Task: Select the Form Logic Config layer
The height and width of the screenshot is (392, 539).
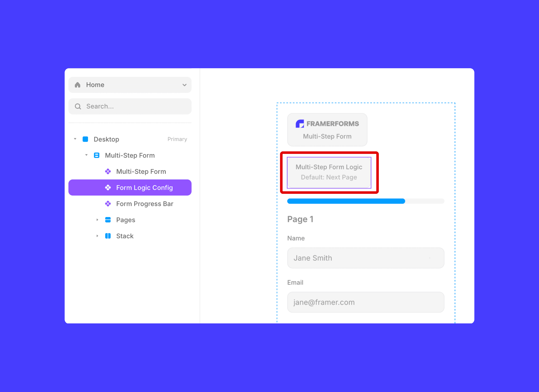Action: [144, 188]
